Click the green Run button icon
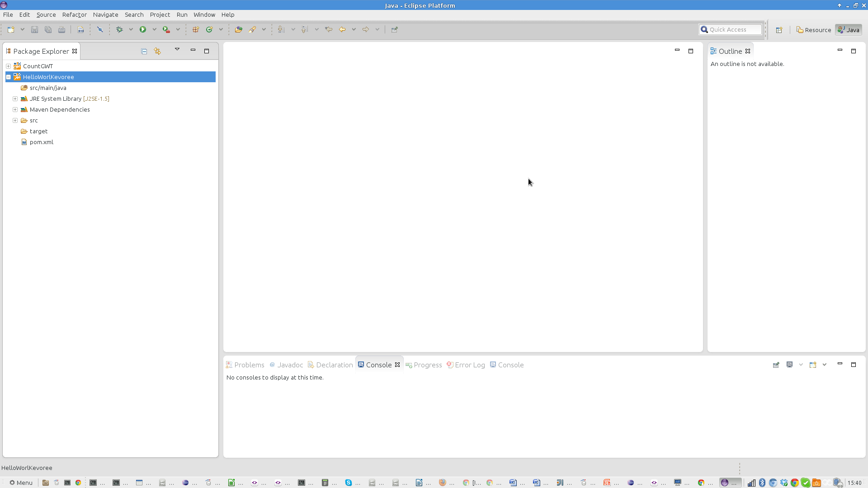The width and height of the screenshot is (868, 488). click(143, 29)
